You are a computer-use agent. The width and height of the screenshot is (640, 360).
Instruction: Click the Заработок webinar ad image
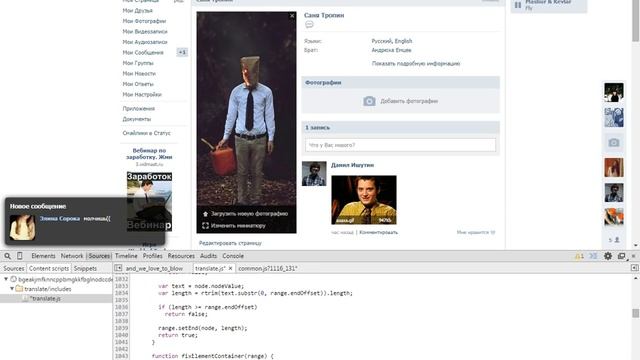149,202
